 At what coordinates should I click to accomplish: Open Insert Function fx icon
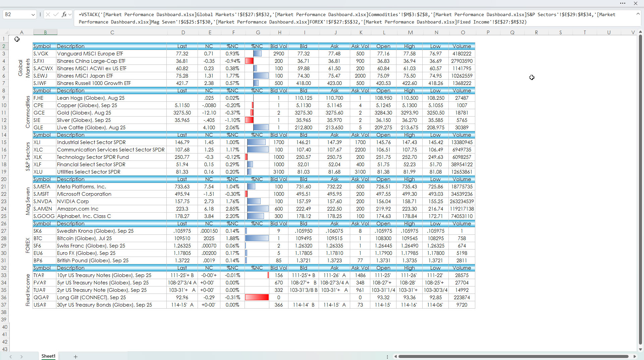64,14
